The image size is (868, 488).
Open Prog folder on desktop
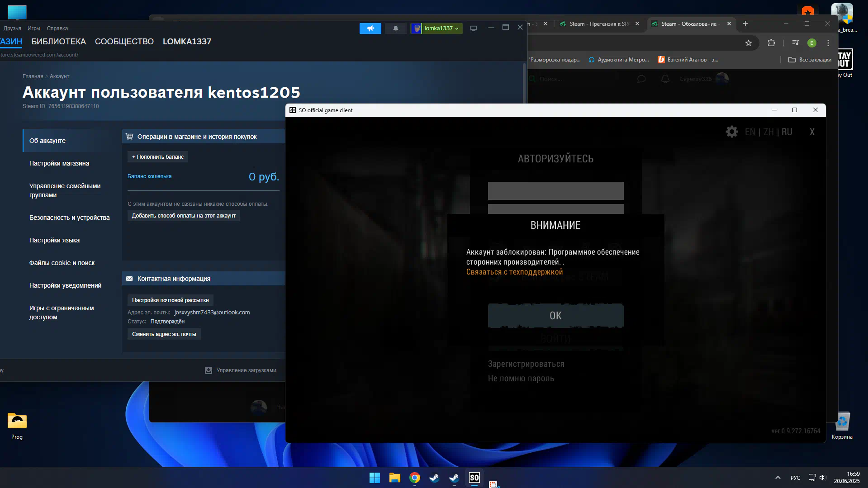[x=17, y=426]
